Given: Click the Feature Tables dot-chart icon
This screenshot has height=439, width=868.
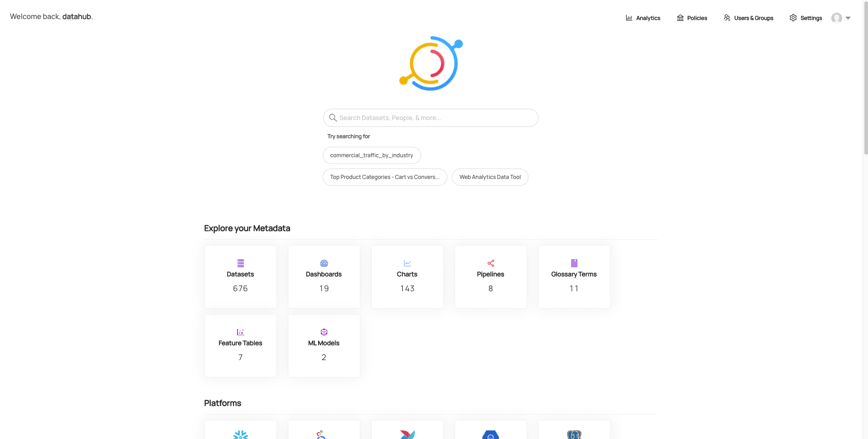Looking at the screenshot, I should [241, 332].
